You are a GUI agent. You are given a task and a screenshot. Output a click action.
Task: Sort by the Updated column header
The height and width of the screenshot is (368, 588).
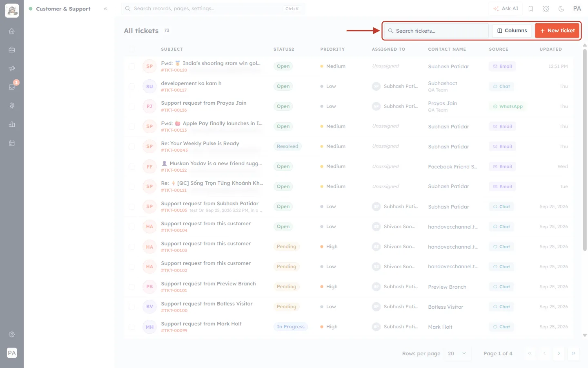[550, 49]
